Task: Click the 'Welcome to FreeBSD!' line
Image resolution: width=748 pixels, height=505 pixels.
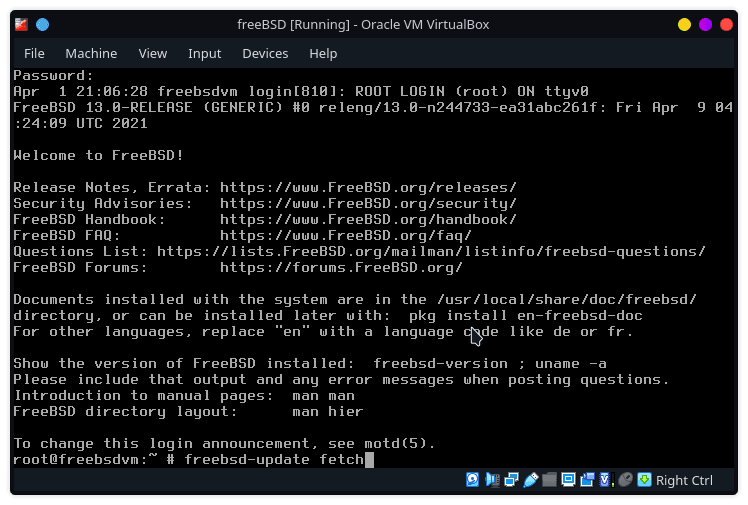Action: point(98,155)
